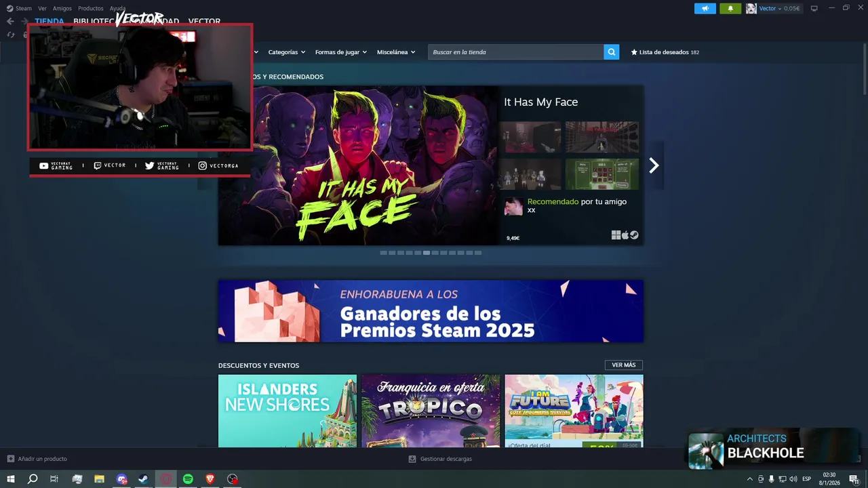Click the Windows platform icon

(x=616, y=235)
